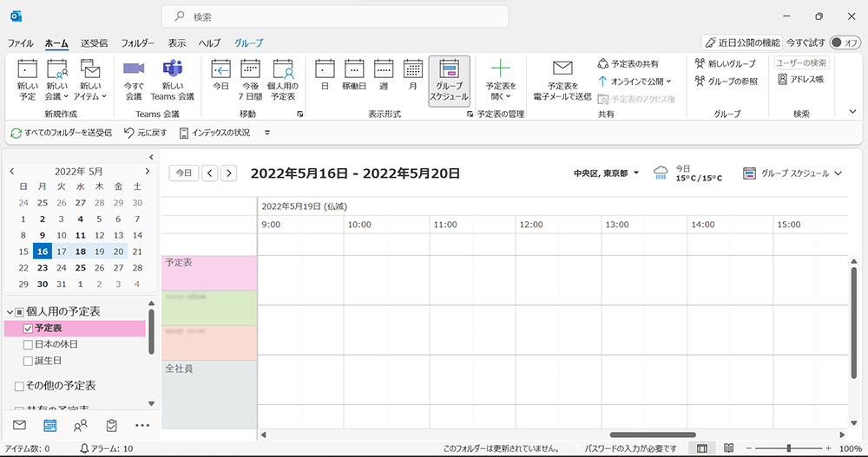The image size is (868, 457).
Task: Click すべてのフォルダーを送受信 button
Action: tap(61, 133)
